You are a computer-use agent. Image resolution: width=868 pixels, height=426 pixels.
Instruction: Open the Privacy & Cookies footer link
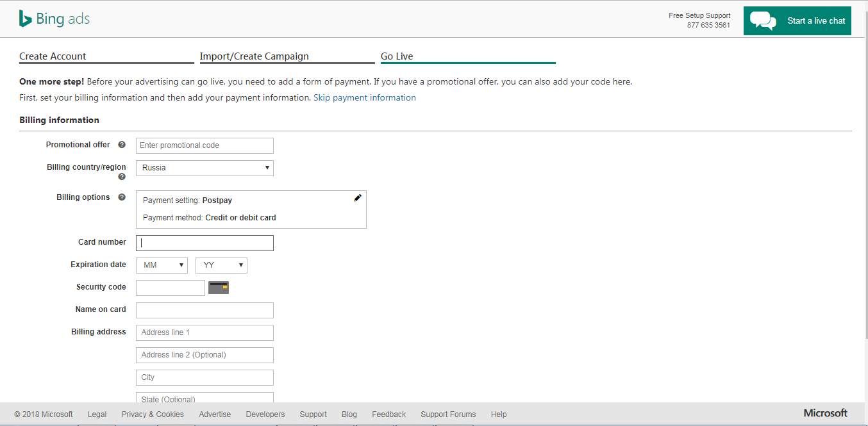click(153, 414)
